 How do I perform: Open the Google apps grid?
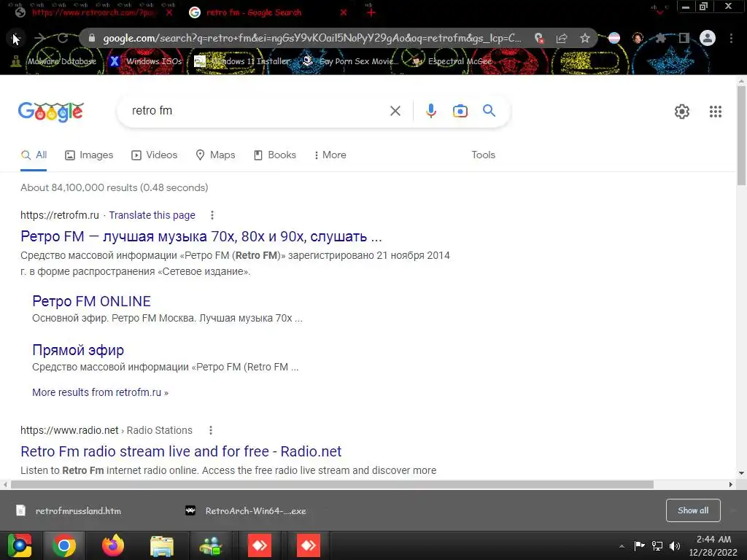715,112
